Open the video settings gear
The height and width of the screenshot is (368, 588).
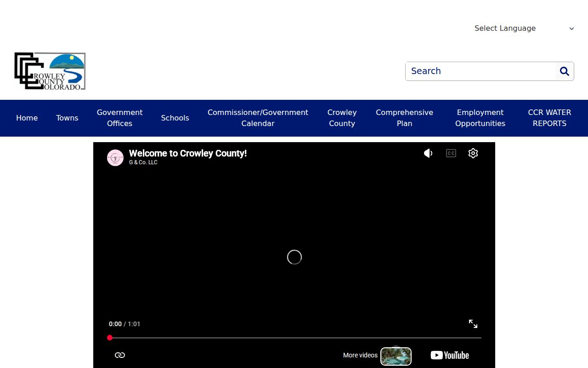click(473, 153)
